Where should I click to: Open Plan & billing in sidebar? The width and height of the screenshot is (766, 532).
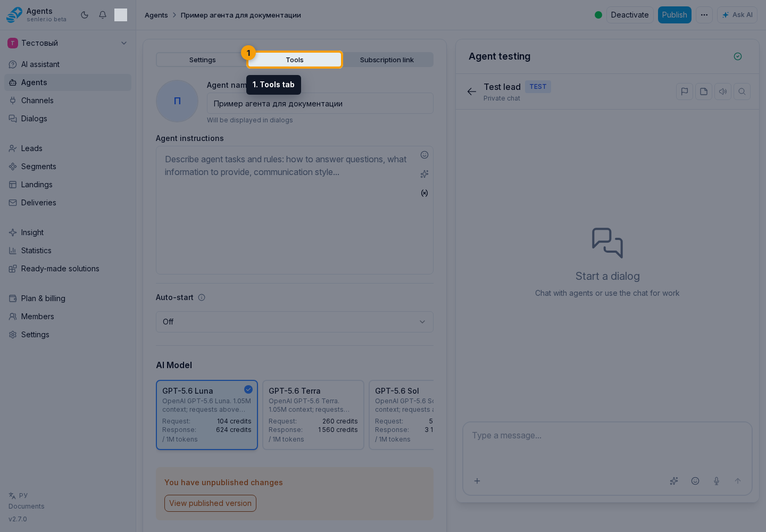point(68,298)
